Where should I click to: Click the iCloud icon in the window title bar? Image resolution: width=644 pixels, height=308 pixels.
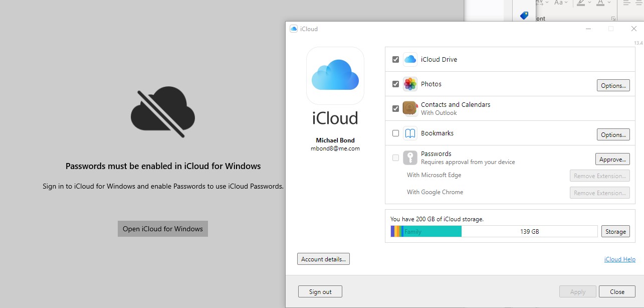[293, 29]
